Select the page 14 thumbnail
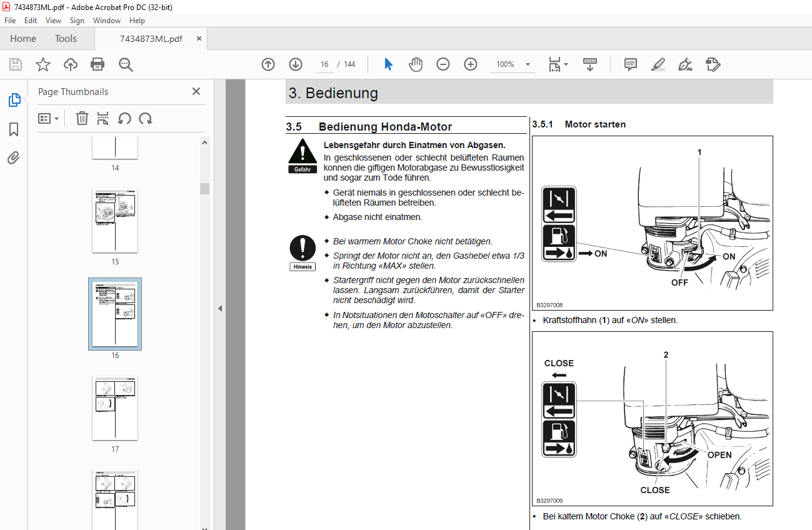Screen dimensions: 812x530 [115, 147]
